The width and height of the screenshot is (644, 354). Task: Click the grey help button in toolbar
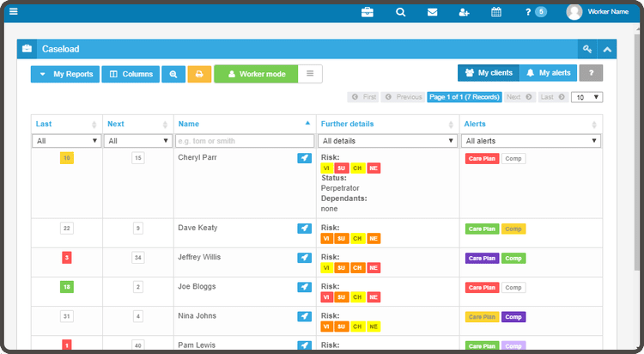[x=591, y=73]
